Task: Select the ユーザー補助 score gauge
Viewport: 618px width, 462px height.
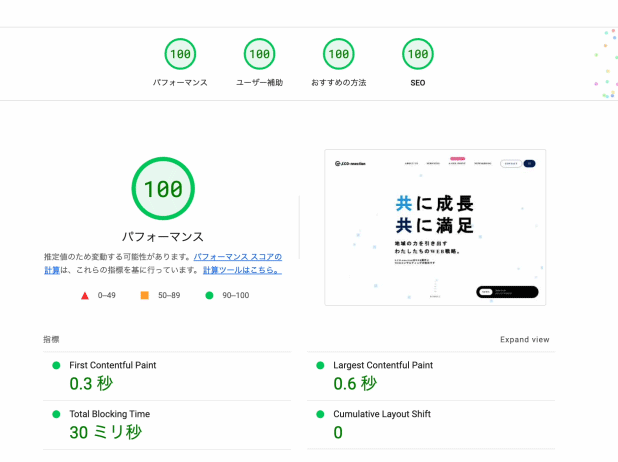Action: click(x=259, y=54)
